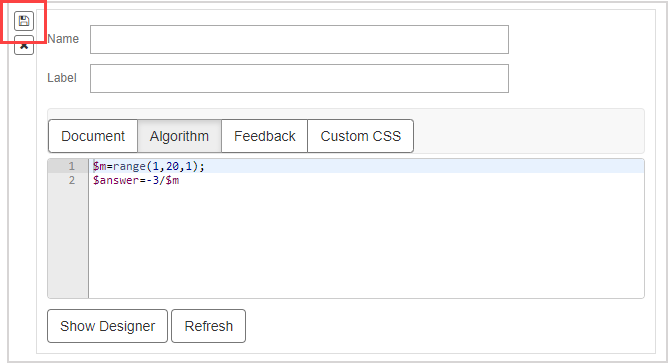Click the Refresh button

(208, 326)
